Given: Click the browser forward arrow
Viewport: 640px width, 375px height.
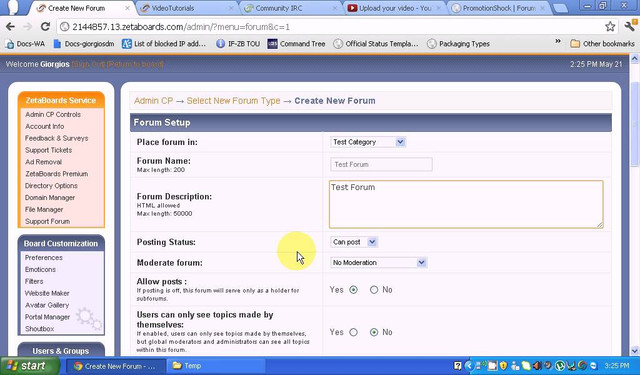Looking at the screenshot, I should (x=28, y=27).
